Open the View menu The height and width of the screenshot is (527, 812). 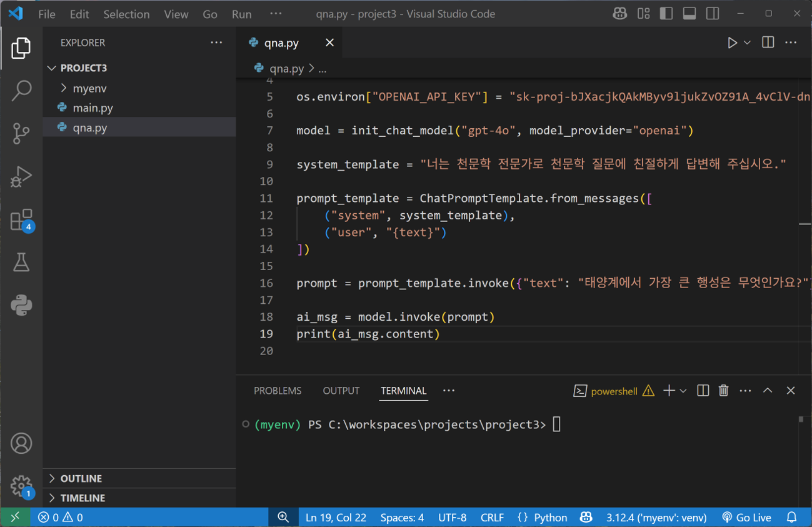coord(176,14)
